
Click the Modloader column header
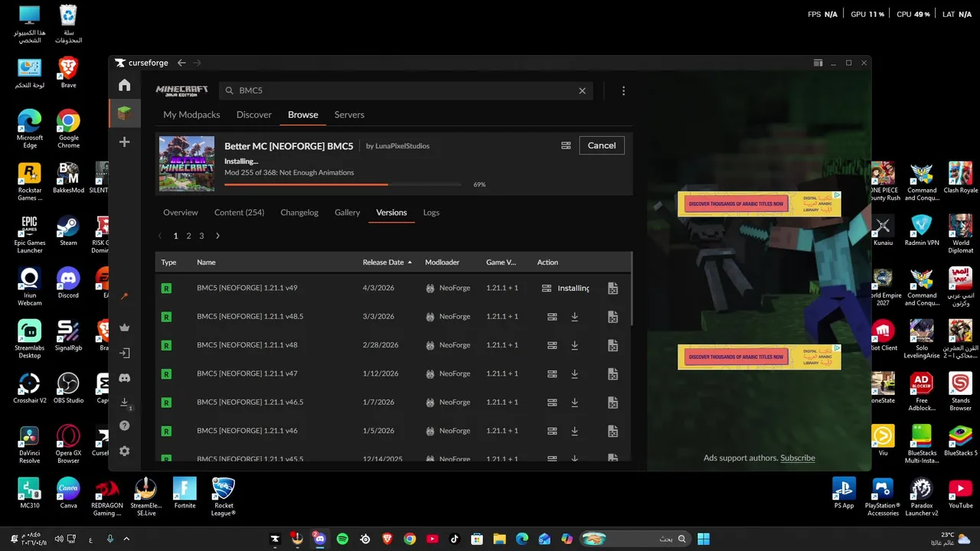(442, 262)
